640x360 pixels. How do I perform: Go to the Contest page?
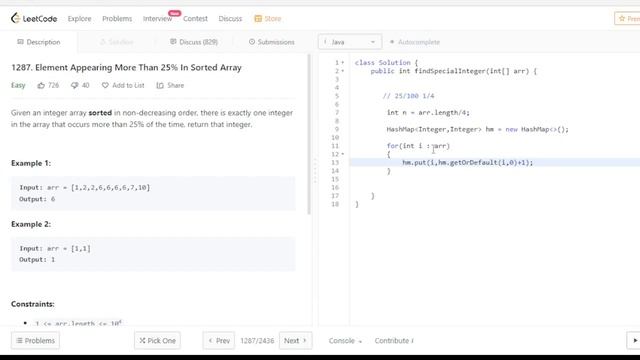coord(195,19)
